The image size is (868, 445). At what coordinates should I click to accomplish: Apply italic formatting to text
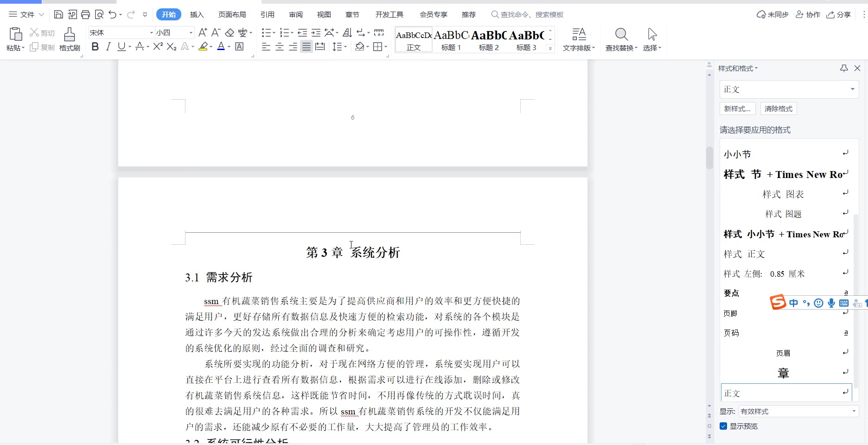pyautogui.click(x=108, y=47)
